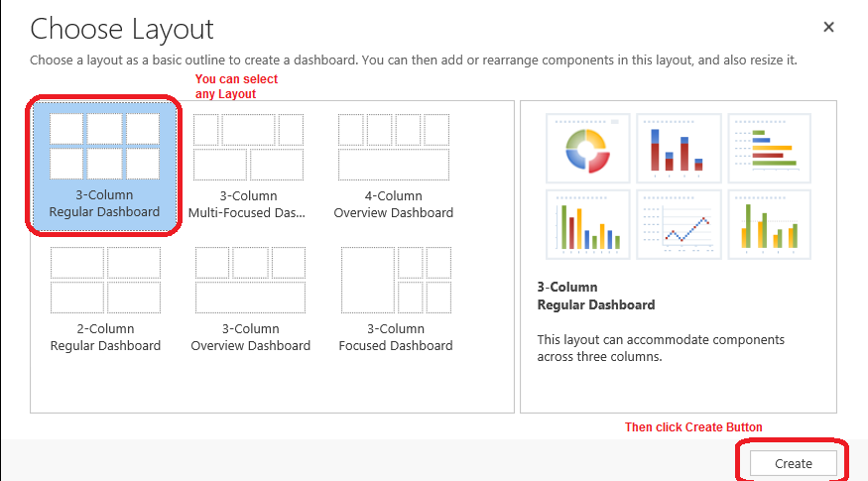
Task: Click the multicolor column chart preview
Action: 588,224
